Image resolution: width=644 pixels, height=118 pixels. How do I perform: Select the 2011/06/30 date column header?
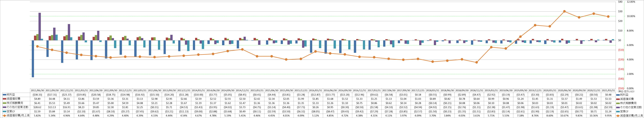(37, 90)
